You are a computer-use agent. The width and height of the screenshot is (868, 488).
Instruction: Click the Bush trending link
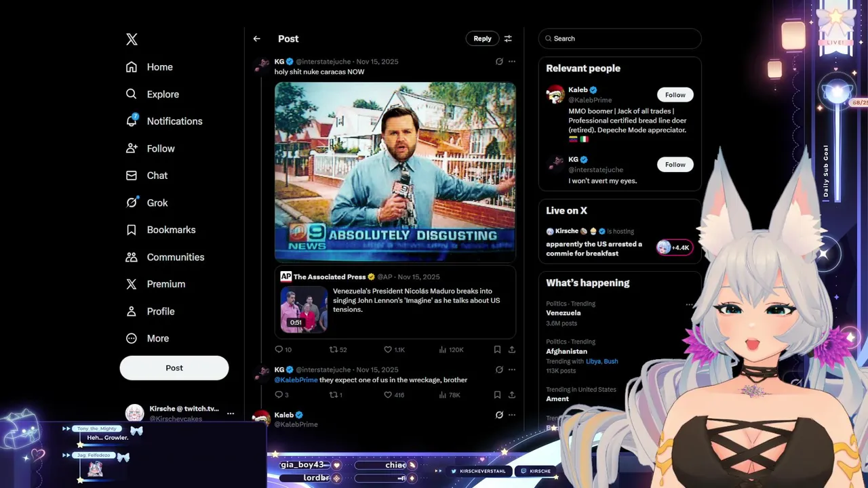[x=611, y=361]
